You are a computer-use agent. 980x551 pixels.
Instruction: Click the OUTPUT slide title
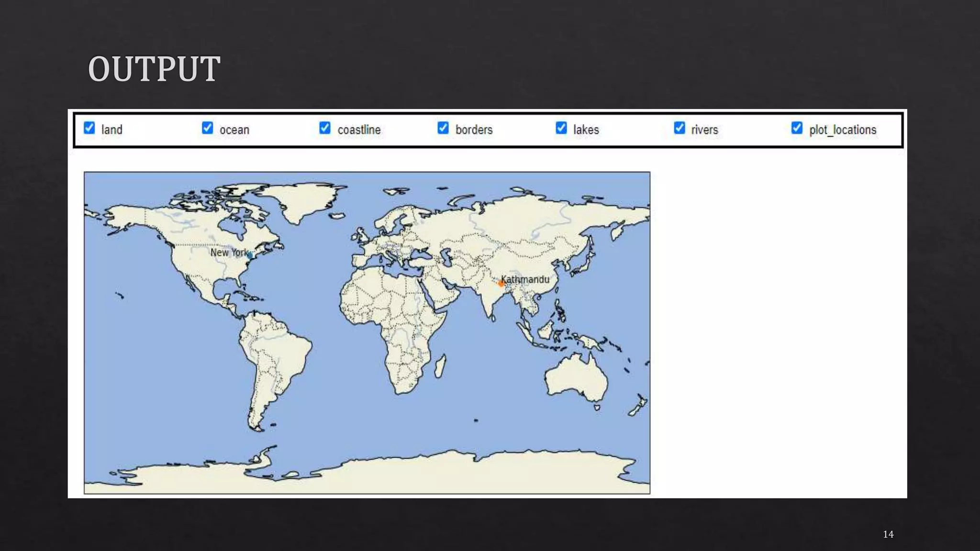click(154, 69)
